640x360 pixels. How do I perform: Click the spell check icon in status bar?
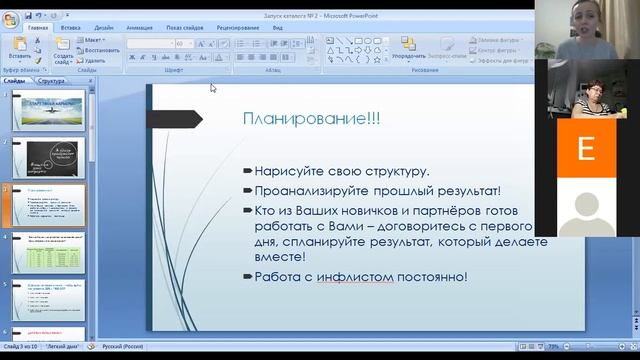[91, 347]
